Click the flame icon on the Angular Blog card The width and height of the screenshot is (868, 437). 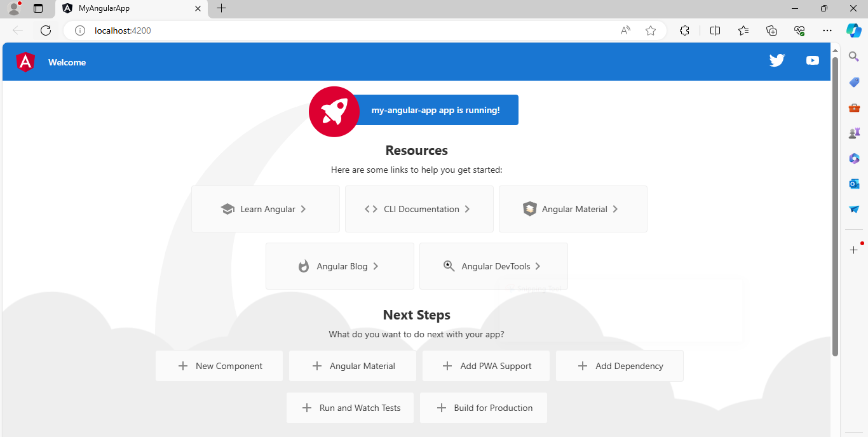pos(303,266)
